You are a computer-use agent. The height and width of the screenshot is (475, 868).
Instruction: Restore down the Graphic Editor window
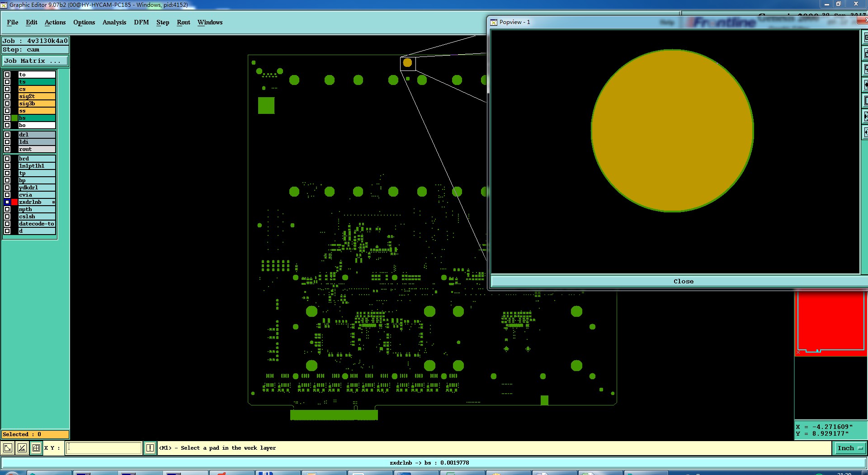(x=839, y=4)
